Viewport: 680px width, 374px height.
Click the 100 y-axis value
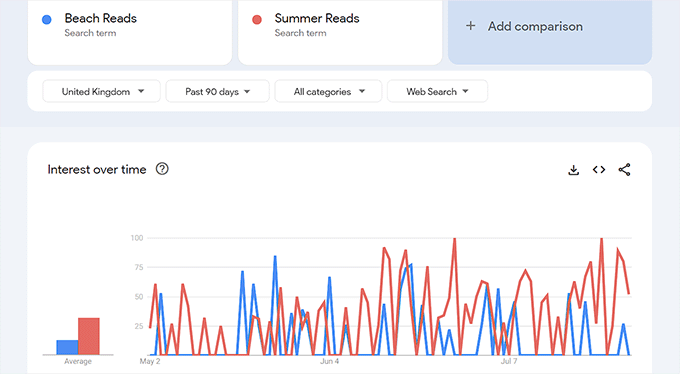137,238
